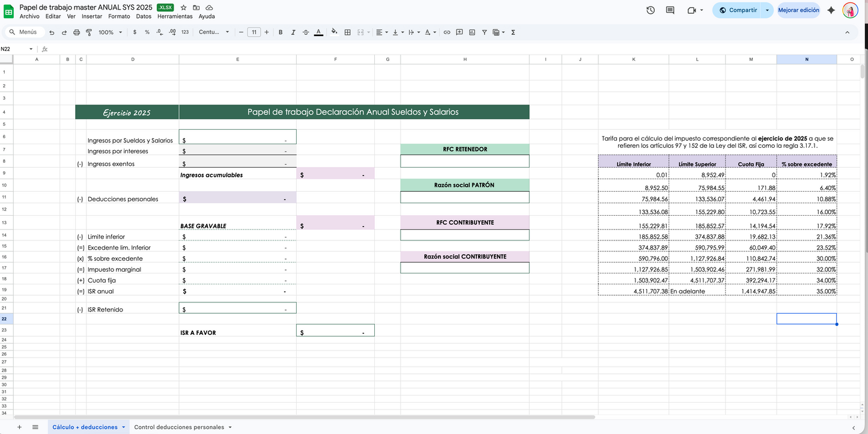
Task: Switch to the Control deducciones personales sheet
Action: (x=179, y=427)
